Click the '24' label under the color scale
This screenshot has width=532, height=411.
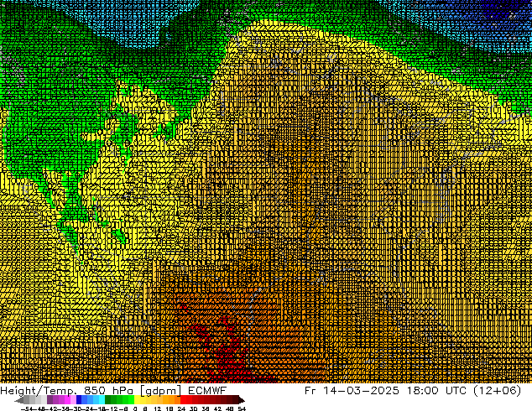coord(181,408)
